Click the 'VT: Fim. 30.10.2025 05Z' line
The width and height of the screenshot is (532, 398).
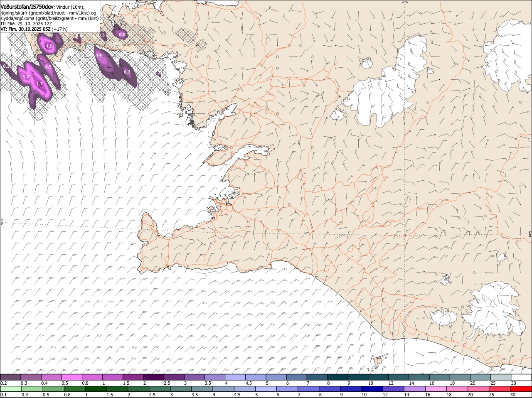[26, 29]
